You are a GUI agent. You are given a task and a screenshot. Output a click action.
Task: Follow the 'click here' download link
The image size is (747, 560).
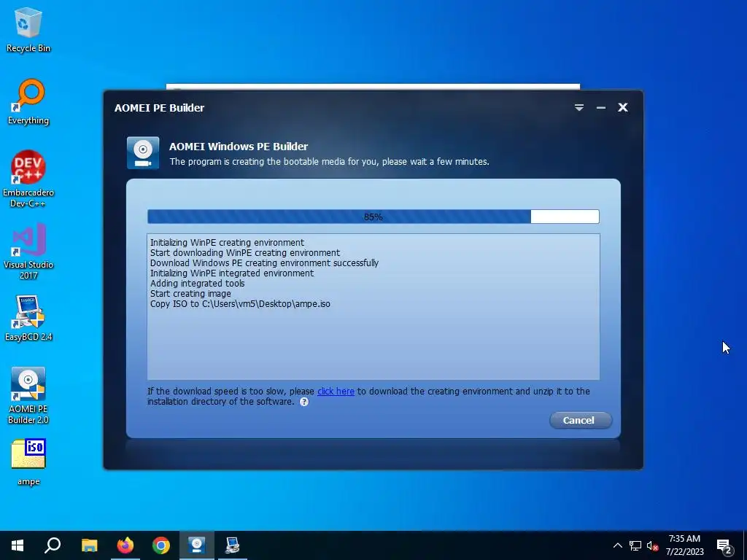tap(336, 392)
